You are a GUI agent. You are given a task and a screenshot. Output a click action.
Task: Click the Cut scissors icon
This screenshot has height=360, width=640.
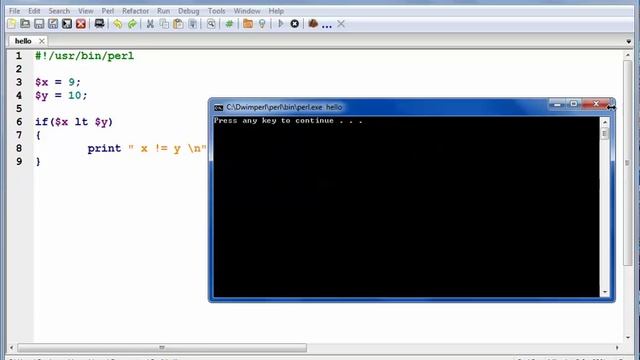pyautogui.click(x=150, y=24)
